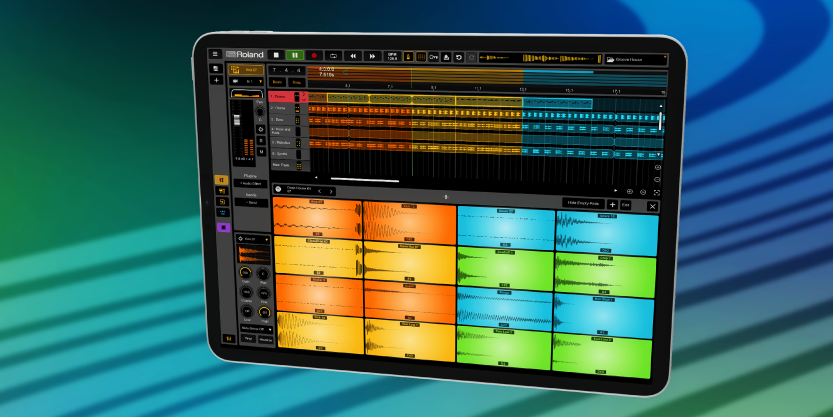Open the blue sidebar view icon
833x417 pixels.
pos(223,212)
